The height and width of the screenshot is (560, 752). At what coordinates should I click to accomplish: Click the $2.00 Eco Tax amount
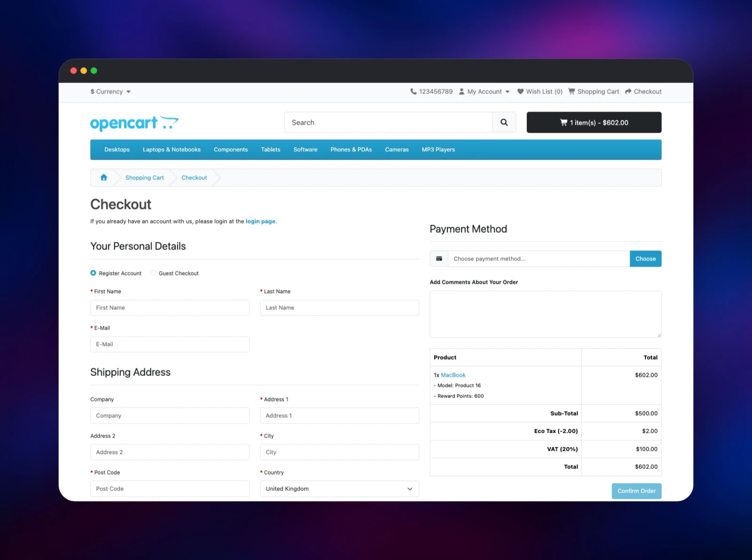click(x=650, y=431)
